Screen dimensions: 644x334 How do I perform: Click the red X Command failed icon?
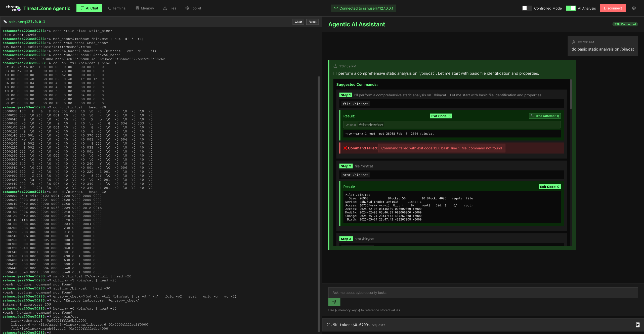[345, 148]
